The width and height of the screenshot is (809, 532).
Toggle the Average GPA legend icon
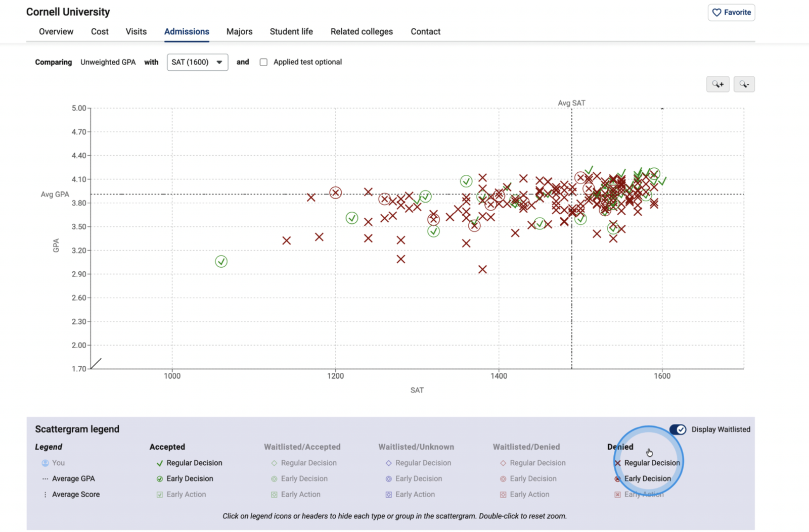click(45, 478)
